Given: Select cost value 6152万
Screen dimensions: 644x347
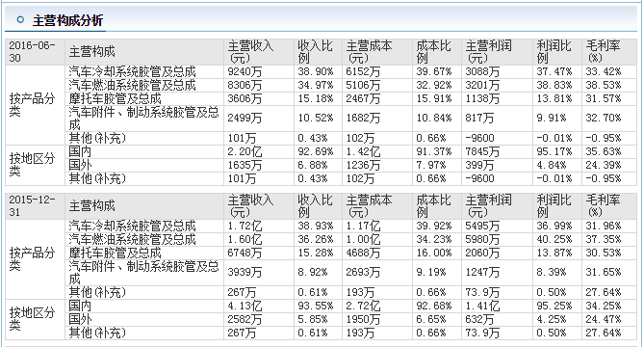Looking at the screenshot, I should coord(363,71).
